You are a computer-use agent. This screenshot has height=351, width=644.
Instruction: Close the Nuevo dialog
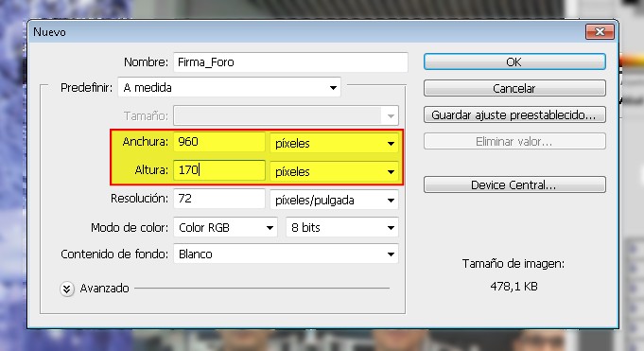click(600, 31)
